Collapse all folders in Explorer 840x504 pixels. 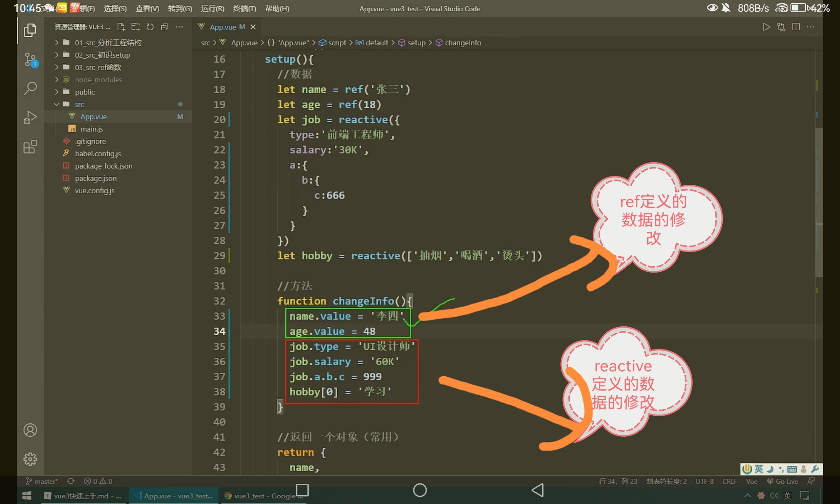[165, 27]
